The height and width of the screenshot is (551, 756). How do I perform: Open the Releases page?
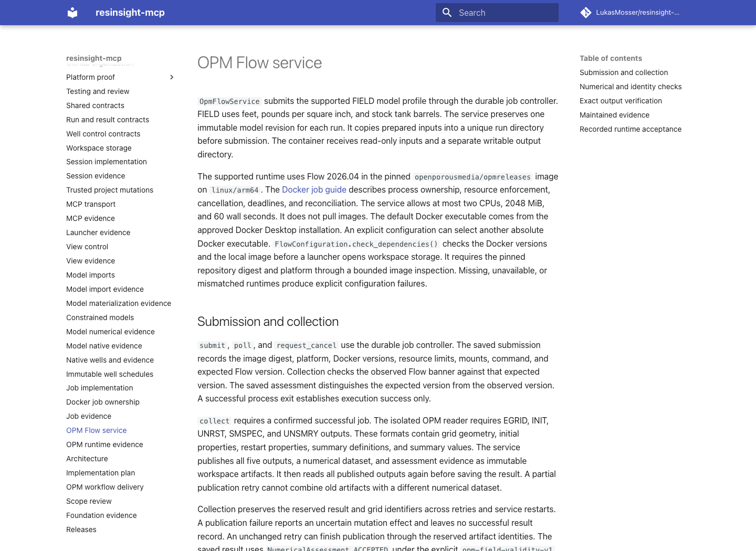pos(81,529)
